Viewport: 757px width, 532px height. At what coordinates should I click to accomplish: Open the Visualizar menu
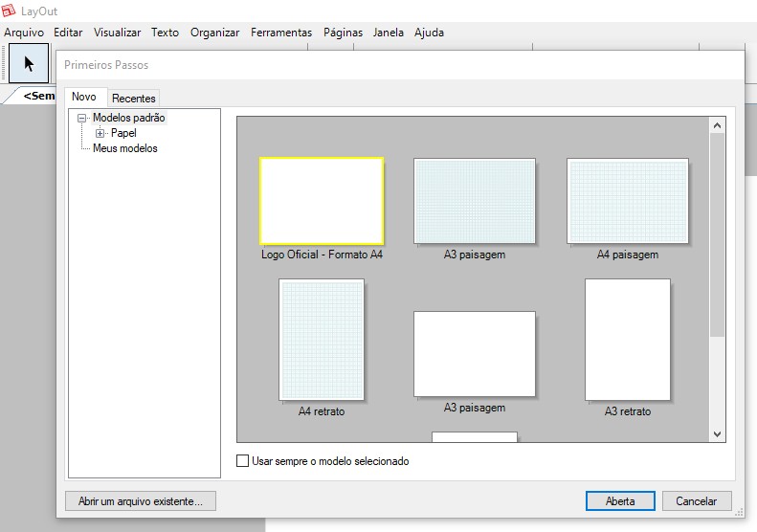pyautogui.click(x=117, y=33)
